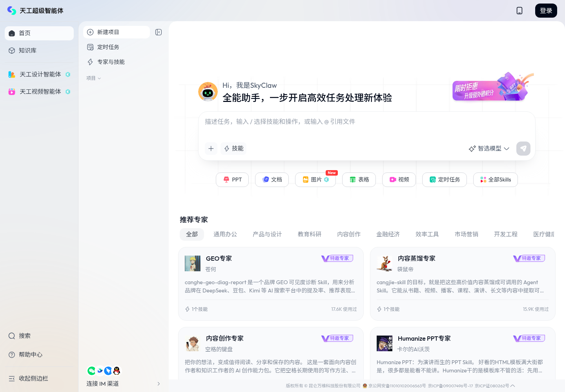The width and height of the screenshot is (565, 392).
Task: Click the 登录 login button
Action: click(x=546, y=11)
